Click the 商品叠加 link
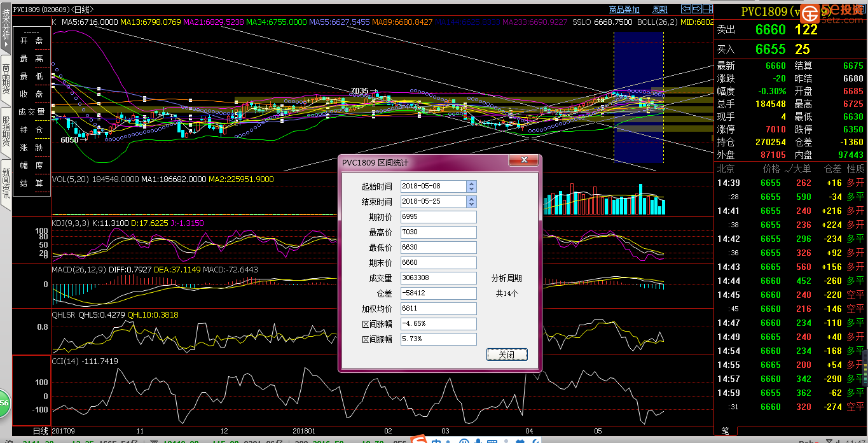The image size is (868, 443). tap(624, 10)
